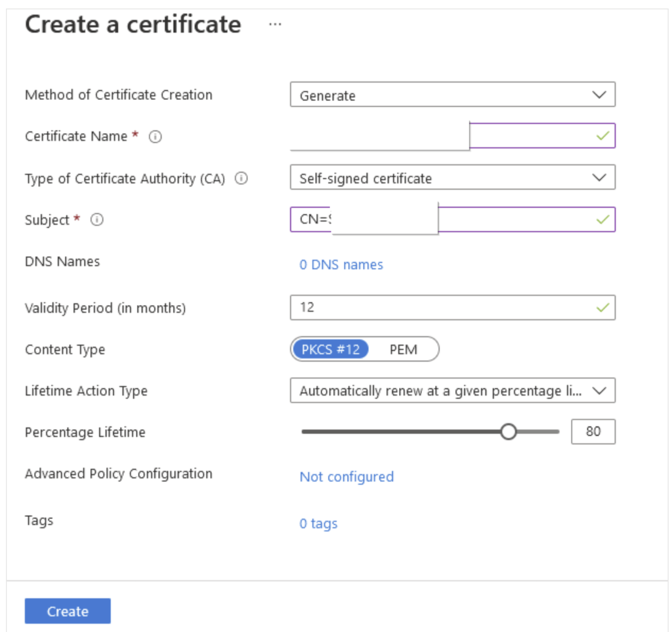Click the 0 tags link

[318, 524]
